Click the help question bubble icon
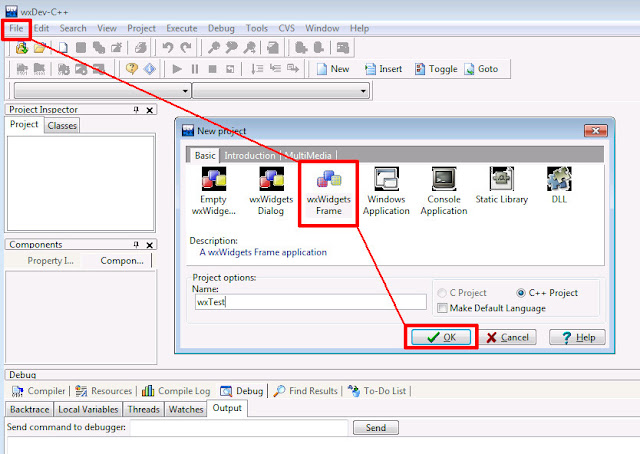 [131, 69]
